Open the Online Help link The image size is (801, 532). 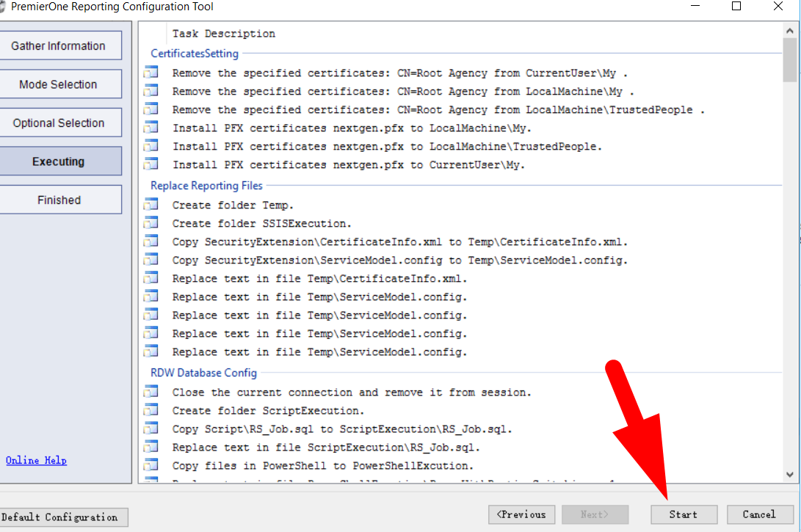click(36, 461)
